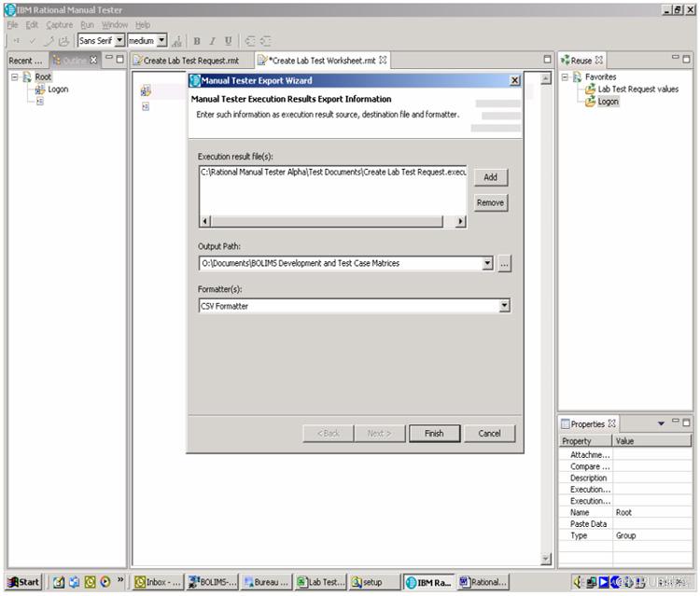Click the Remove button
This screenshot has width=700, height=596.
[x=491, y=202]
